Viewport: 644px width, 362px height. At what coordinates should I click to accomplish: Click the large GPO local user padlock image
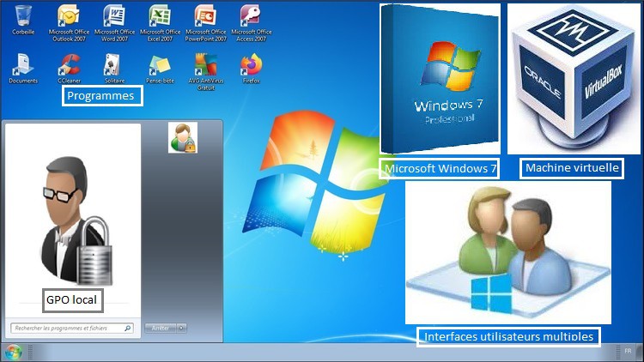coord(76,220)
